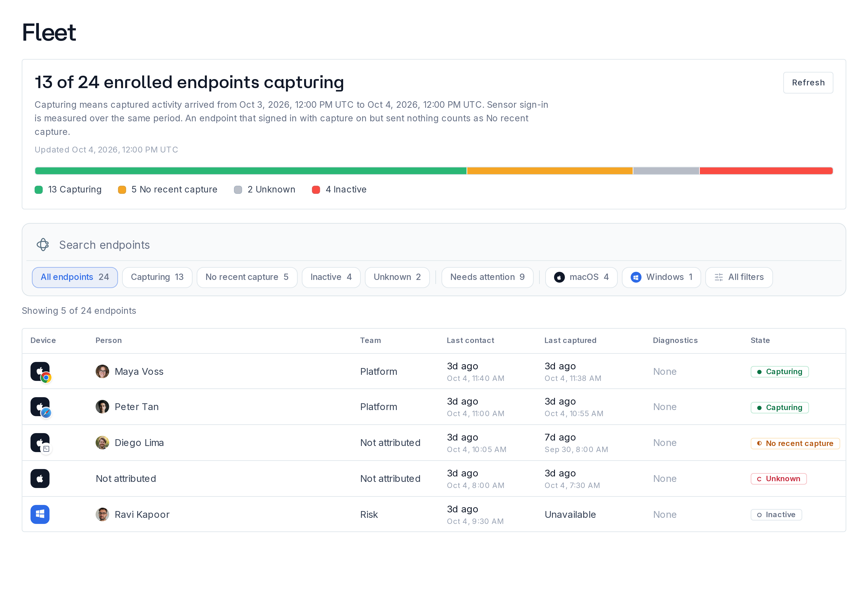The width and height of the screenshot is (868, 610).
Task: Toggle the Needs attention 9 filter
Action: click(487, 277)
